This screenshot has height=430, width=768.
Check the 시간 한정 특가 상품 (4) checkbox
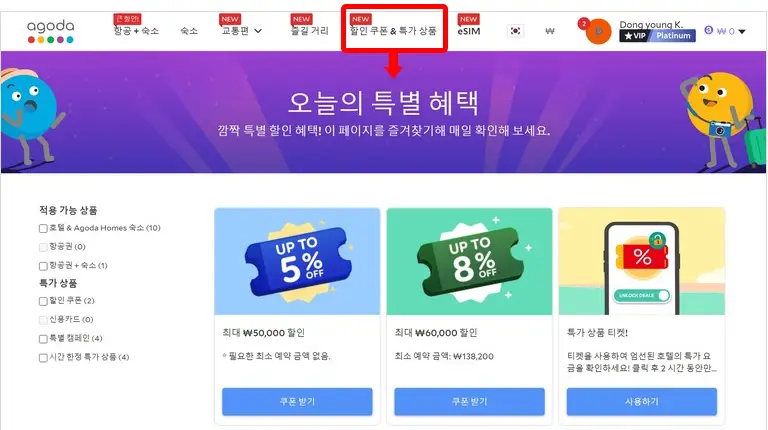point(43,358)
